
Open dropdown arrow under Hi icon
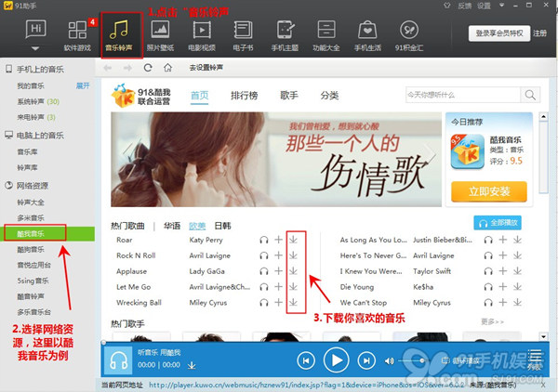pyautogui.click(x=35, y=48)
